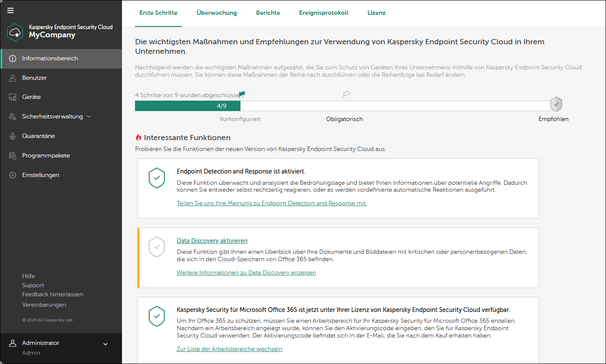Open Benutzer in the sidebar
606x364 pixels.
pyautogui.click(x=61, y=78)
